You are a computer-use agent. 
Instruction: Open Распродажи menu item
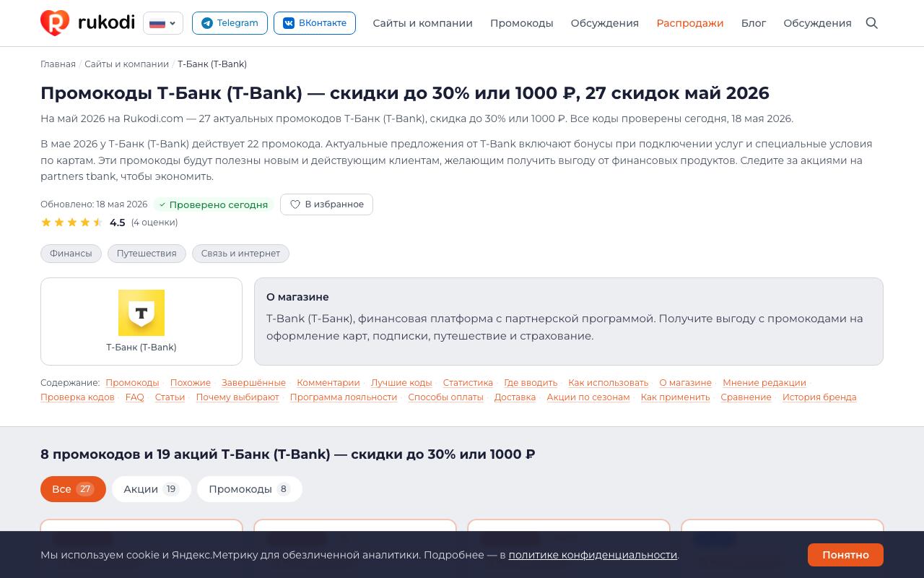coord(690,23)
